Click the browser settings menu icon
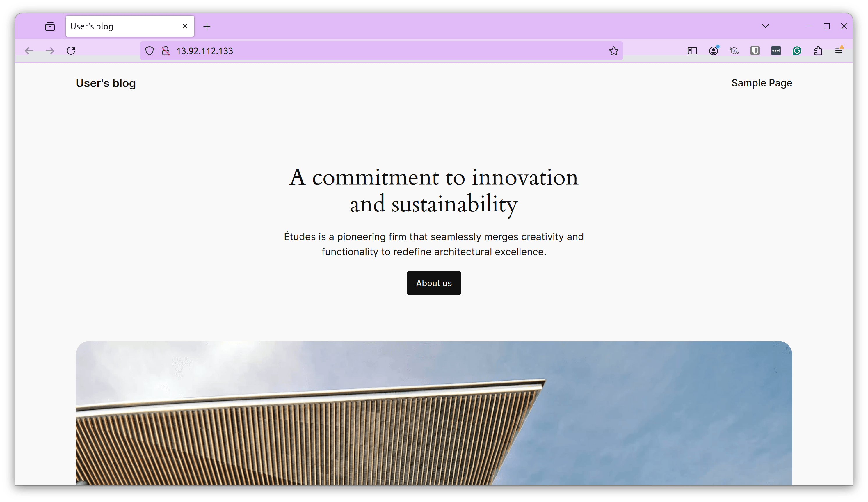Image resolution: width=868 pixels, height=502 pixels. click(839, 51)
